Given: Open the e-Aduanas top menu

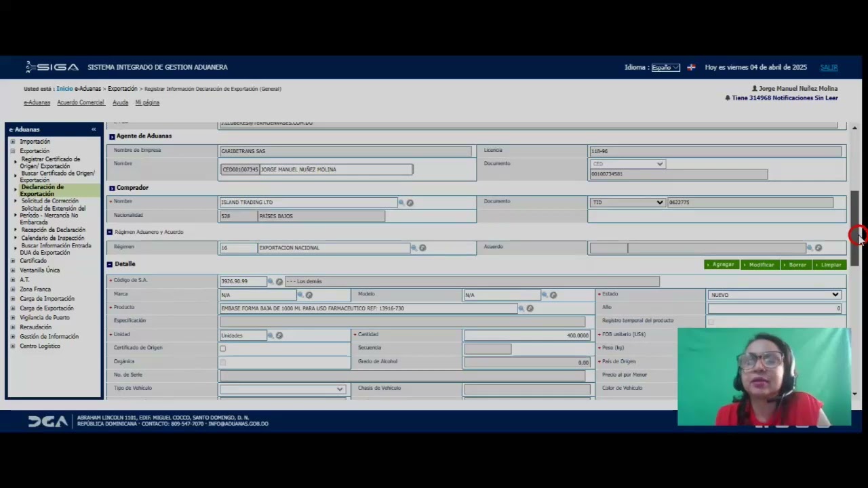Looking at the screenshot, I should click(37, 103).
